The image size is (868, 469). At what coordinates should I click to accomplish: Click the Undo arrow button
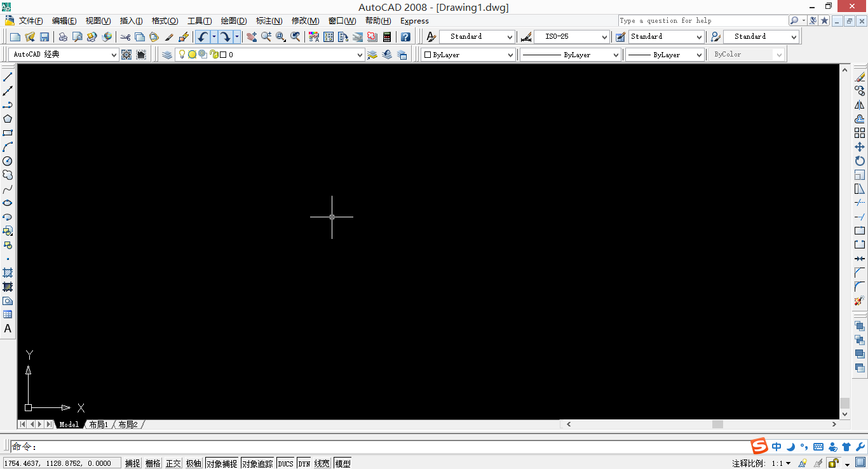203,37
